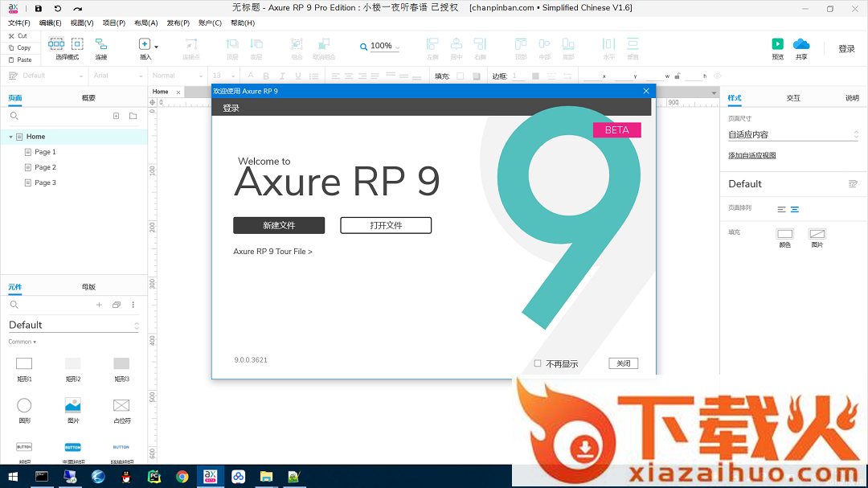Click the 新建文件 new file button
The width and height of the screenshot is (868, 488).
click(279, 225)
